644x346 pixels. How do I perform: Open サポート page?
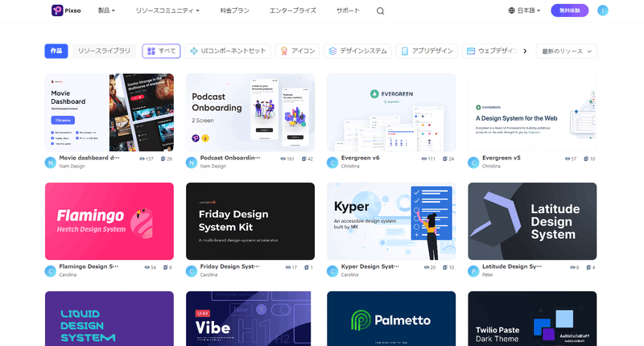(348, 10)
